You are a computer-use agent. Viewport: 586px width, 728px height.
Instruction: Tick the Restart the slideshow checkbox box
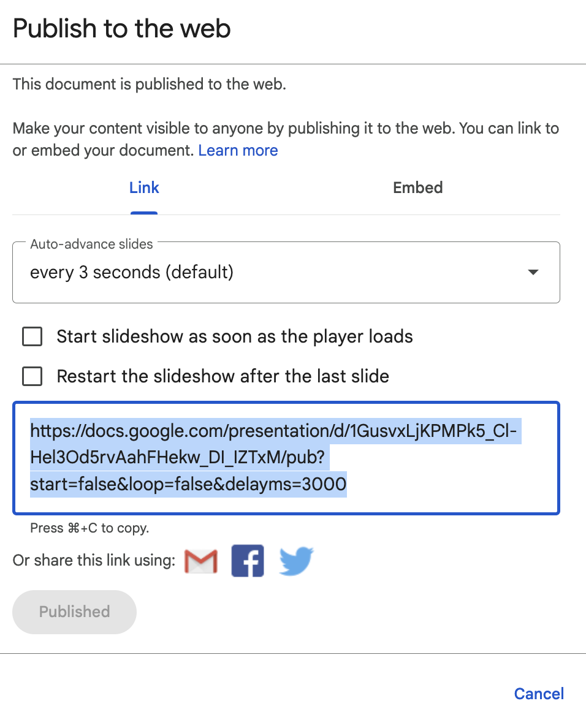[32, 376]
